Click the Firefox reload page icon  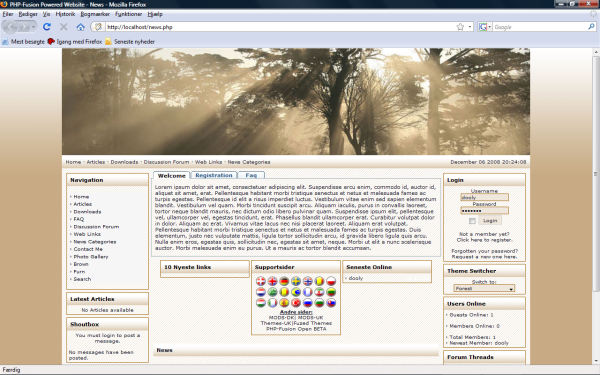pos(47,27)
